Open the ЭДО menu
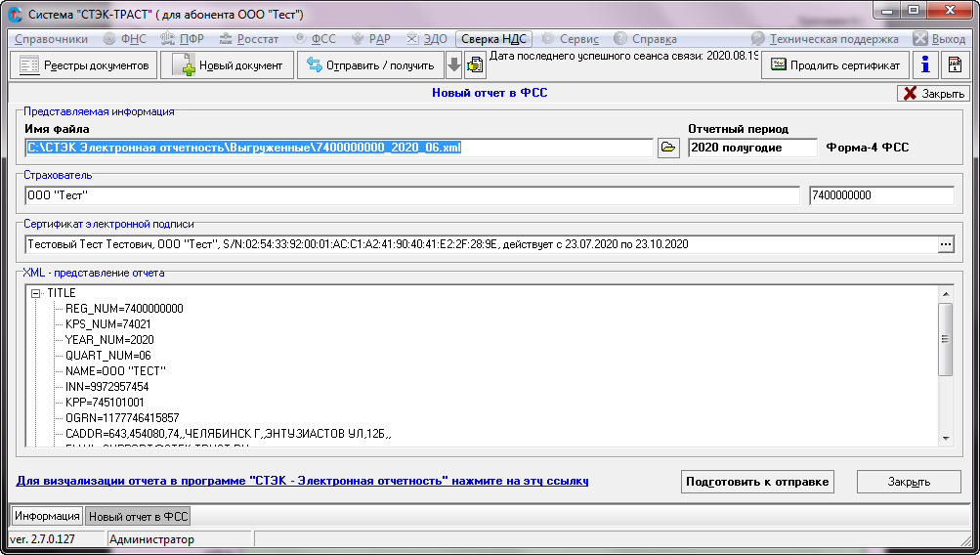Image resolution: width=980 pixels, height=555 pixels. (427, 39)
